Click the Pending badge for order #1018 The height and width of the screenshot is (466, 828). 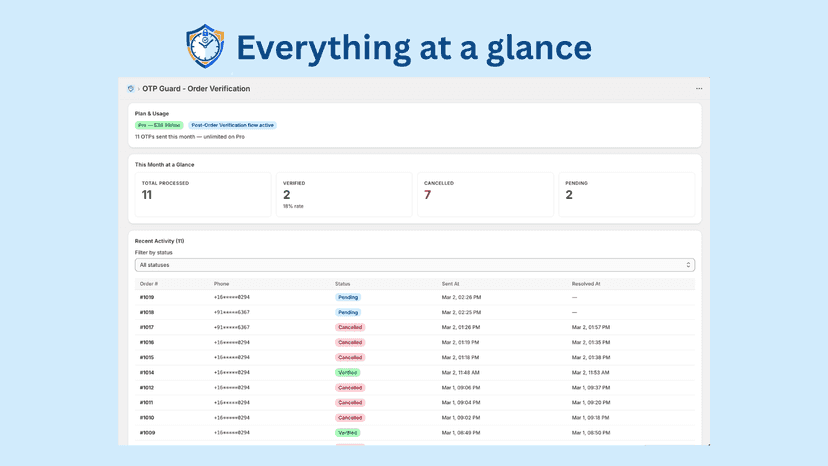[348, 312]
